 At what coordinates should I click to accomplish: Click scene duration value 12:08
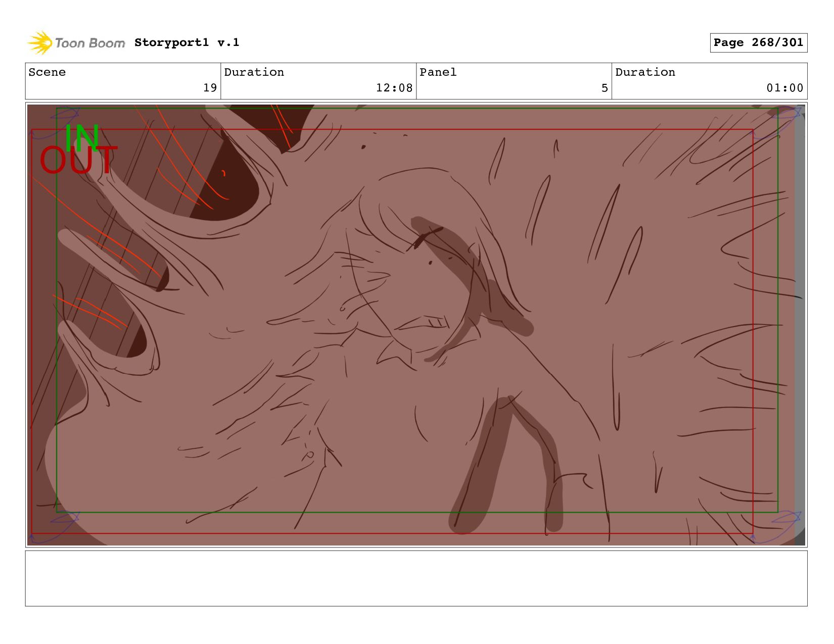pyautogui.click(x=394, y=88)
